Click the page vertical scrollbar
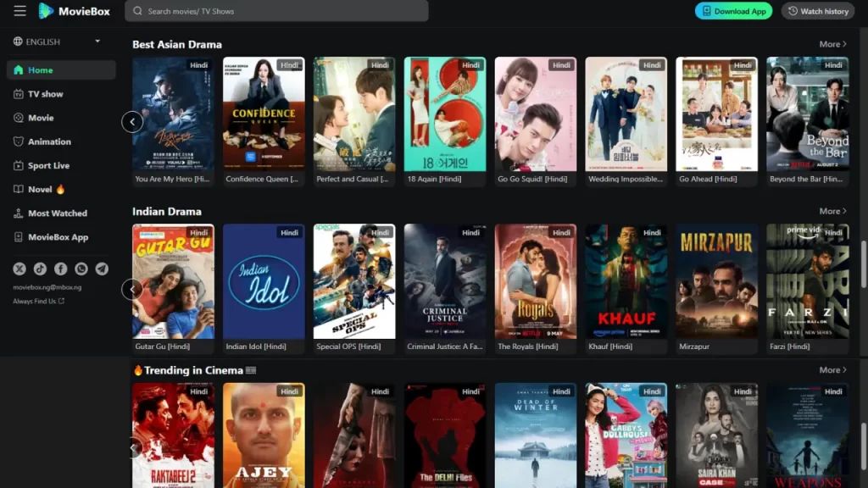The height and width of the screenshot is (488, 868). tap(864, 264)
